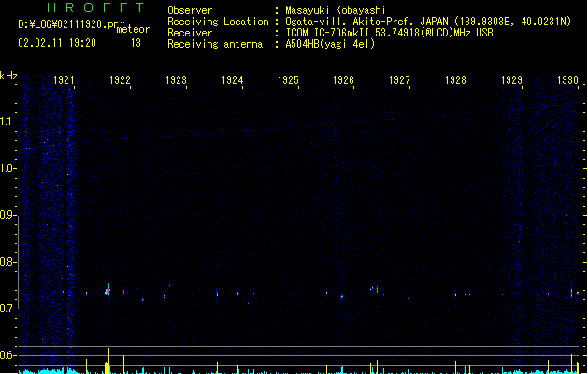The height and width of the screenshot is (374, 588).
Task: Click the kHz axis unit label
Action: tap(8, 76)
